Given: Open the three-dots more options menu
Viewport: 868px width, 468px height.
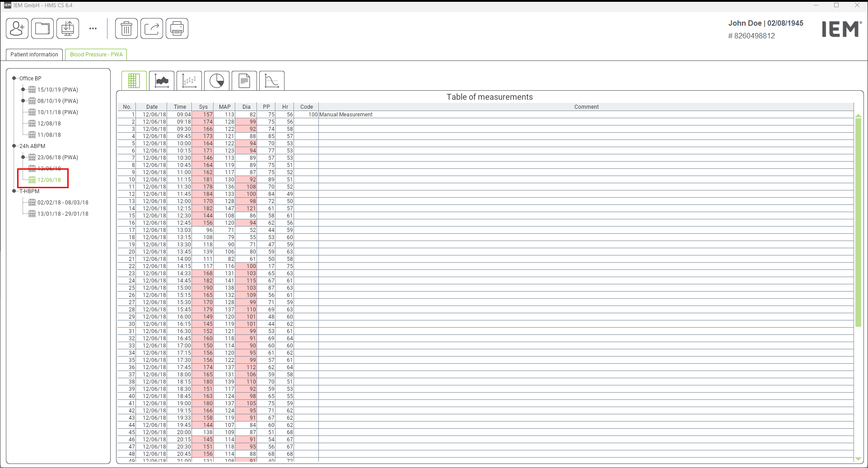Looking at the screenshot, I should point(93,28).
